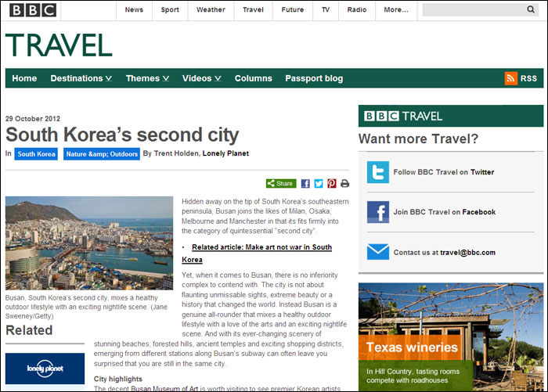Click the 'South Korea's second city' headline
This screenshot has width=548, height=392.
tap(122, 135)
